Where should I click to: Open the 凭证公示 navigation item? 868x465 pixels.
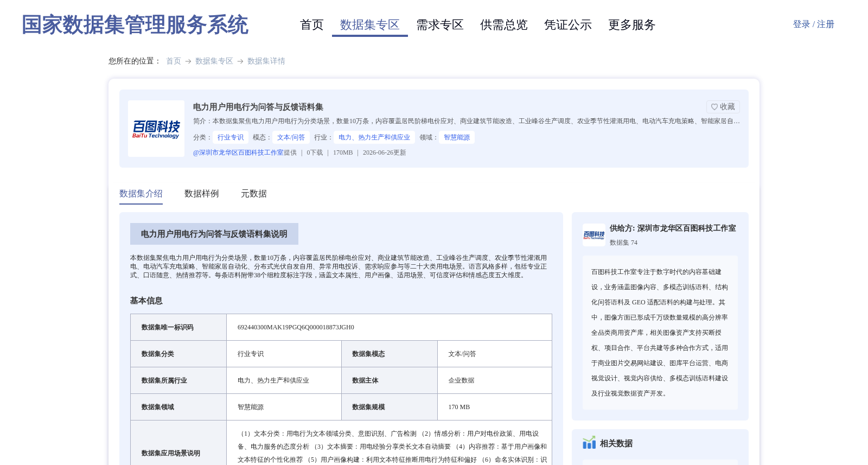click(568, 25)
